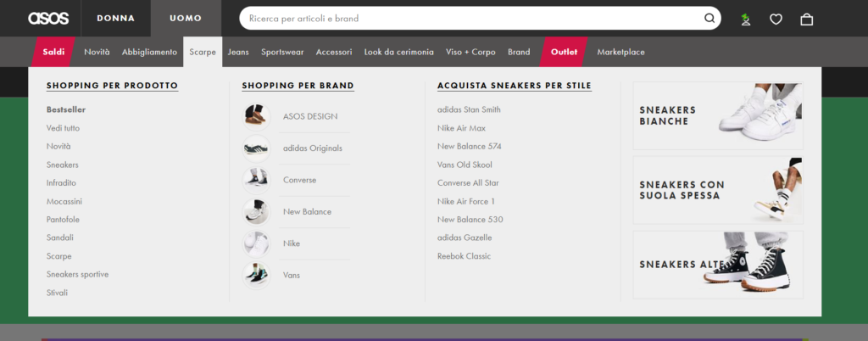Click the Vans brand thumbnail
Viewport: 868px width, 341px height.
tap(256, 275)
